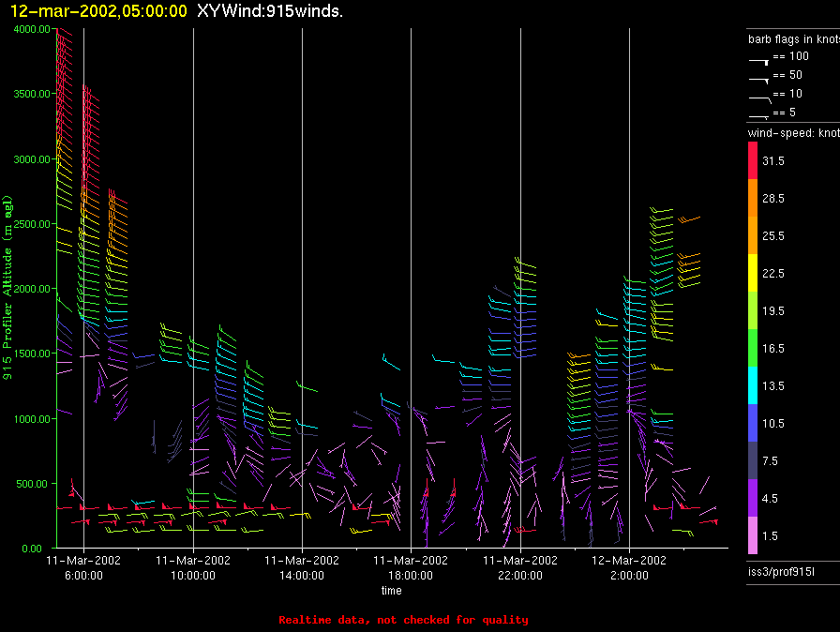Click the 1000.00 altitude tick label
The width and height of the screenshot is (840, 632).
click(x=32, y=419)
